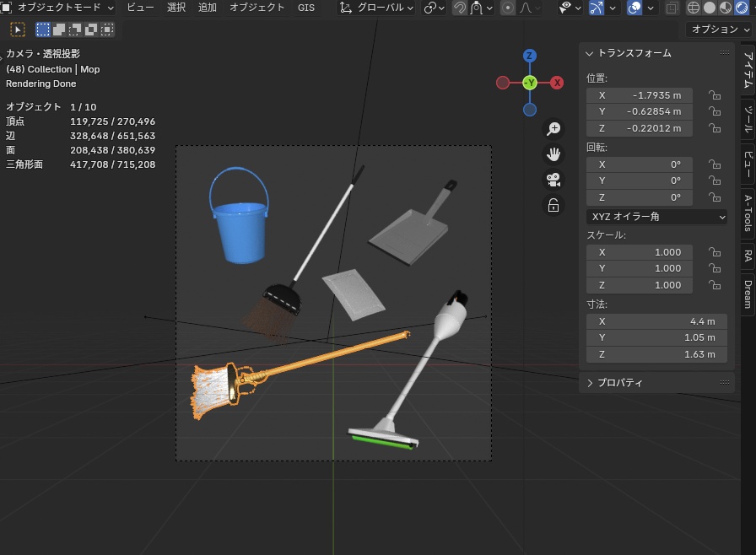Toggle the snap magnet icon
756x555 pixels.
pos(460,8)
